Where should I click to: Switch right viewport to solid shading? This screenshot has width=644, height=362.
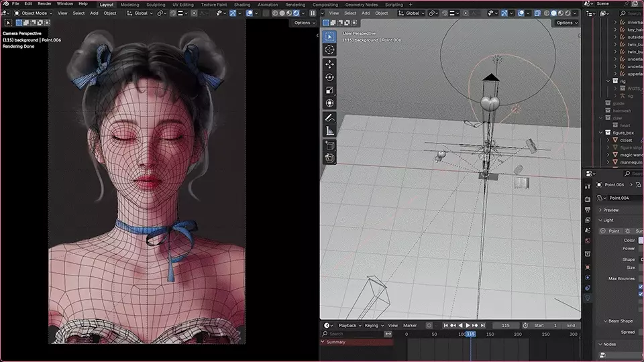pyautogui.click(x=553, y=13)
